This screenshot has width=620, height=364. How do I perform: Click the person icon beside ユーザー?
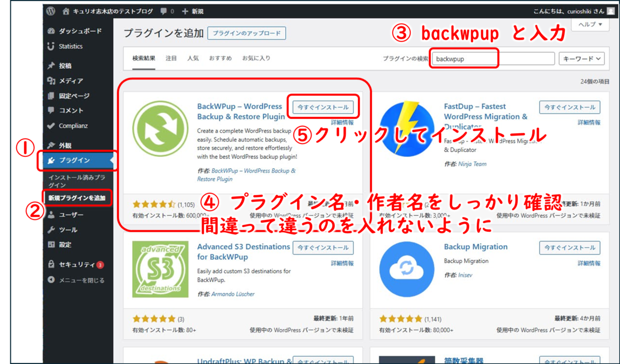coord(51,215)
